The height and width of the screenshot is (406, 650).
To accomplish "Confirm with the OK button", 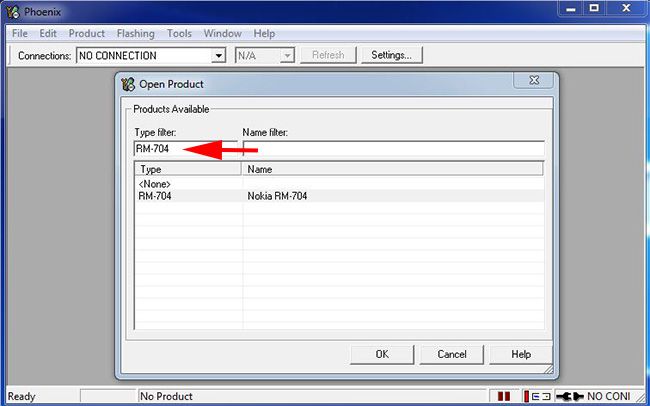I will tap(382, 355).
